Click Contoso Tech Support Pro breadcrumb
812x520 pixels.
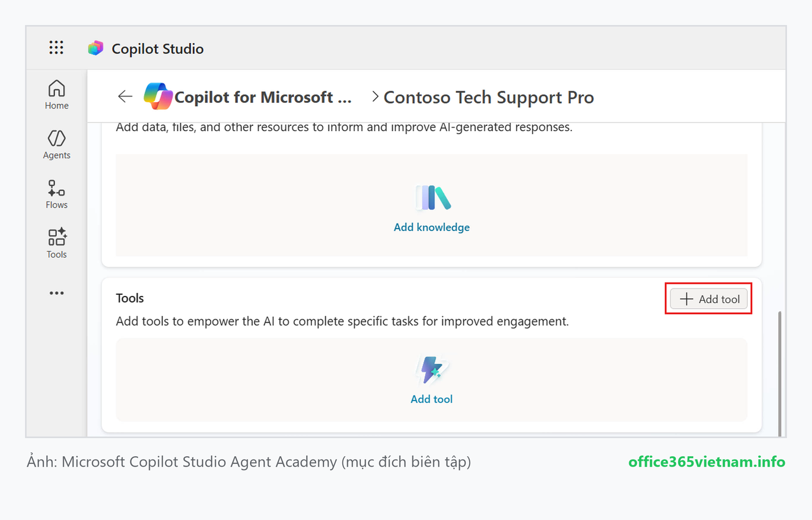click(488, 98)
